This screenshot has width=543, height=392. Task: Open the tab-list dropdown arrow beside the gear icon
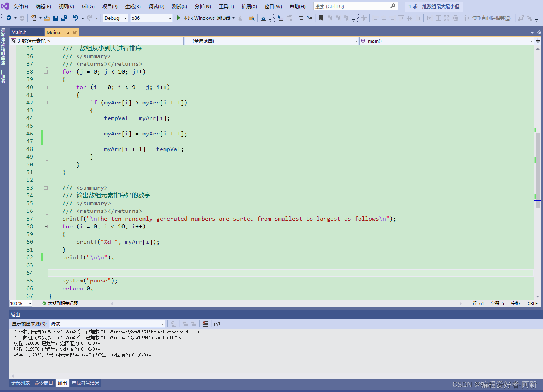532,33
